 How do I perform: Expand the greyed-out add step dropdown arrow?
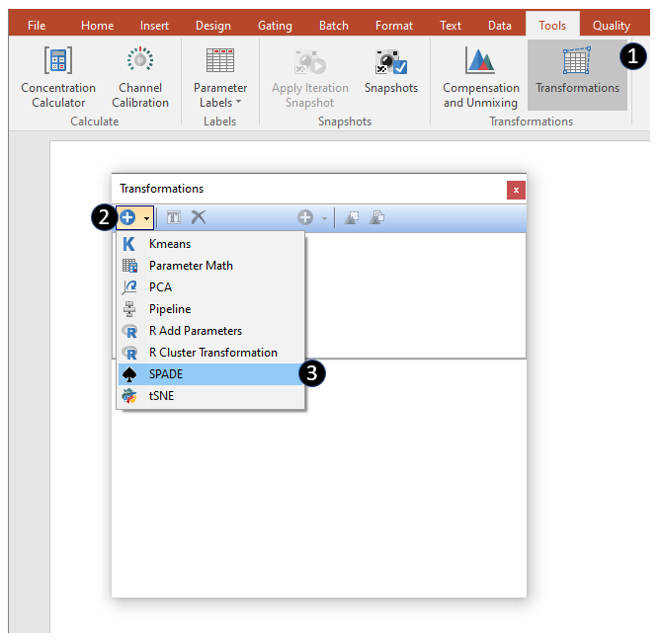[x=324, y=217]
